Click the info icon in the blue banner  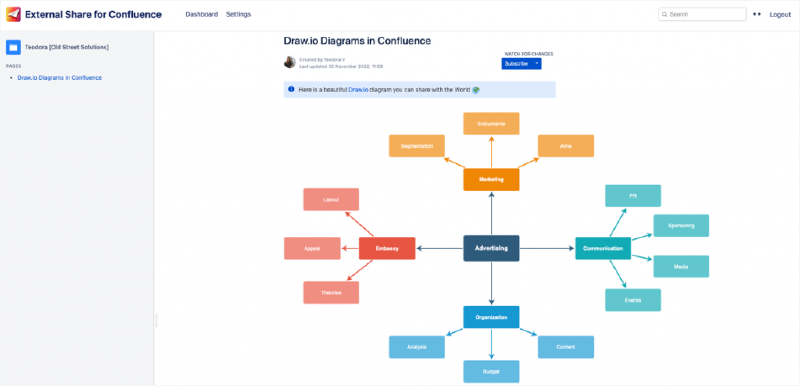click(291, 89)
